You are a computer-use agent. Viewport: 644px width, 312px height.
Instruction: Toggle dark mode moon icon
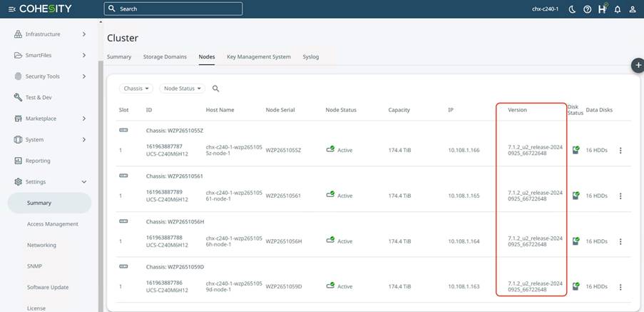pos(572,9)
